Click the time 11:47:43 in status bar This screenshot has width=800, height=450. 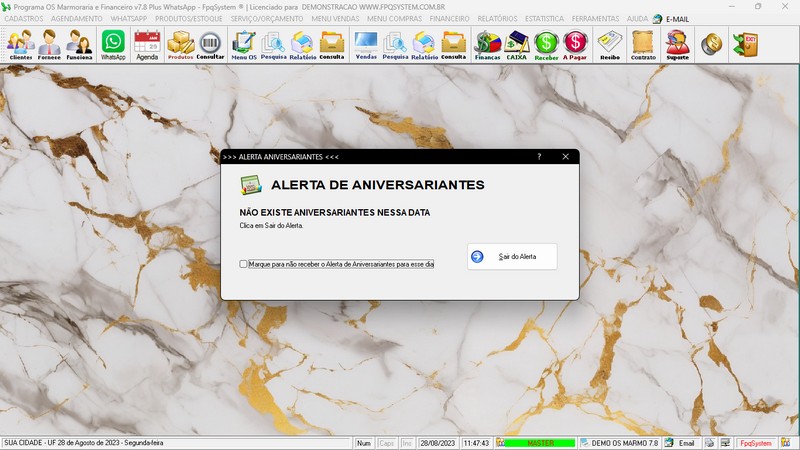point(476,443)
